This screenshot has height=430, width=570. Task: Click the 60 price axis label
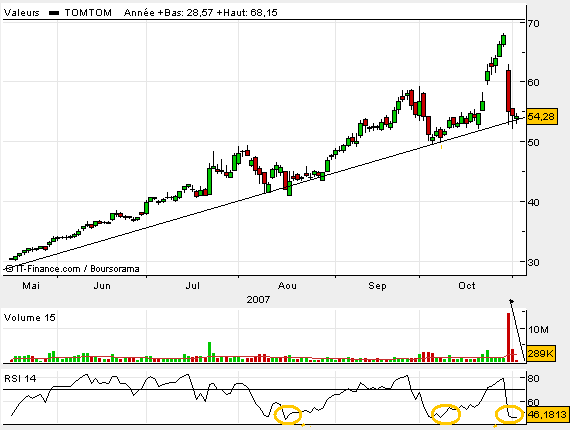(x=534, y=82)
